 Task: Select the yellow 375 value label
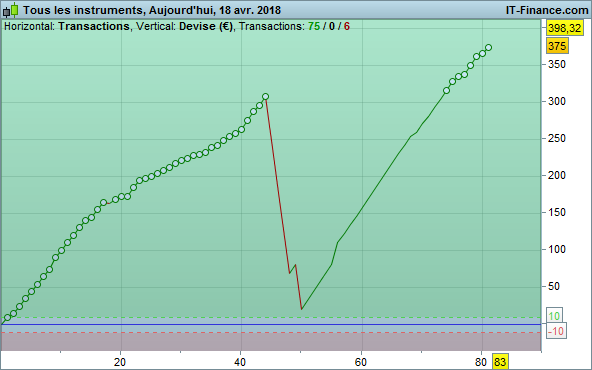tap(557, 46)
